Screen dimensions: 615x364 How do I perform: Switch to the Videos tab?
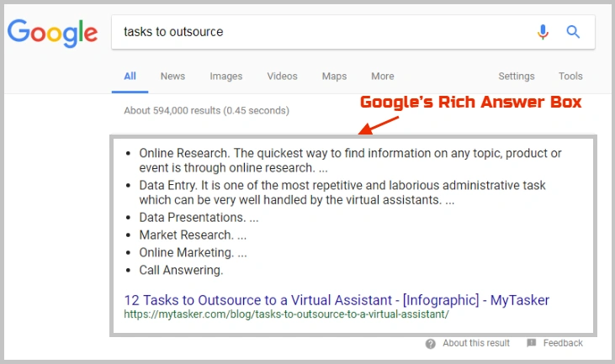(x=283, y=76)
